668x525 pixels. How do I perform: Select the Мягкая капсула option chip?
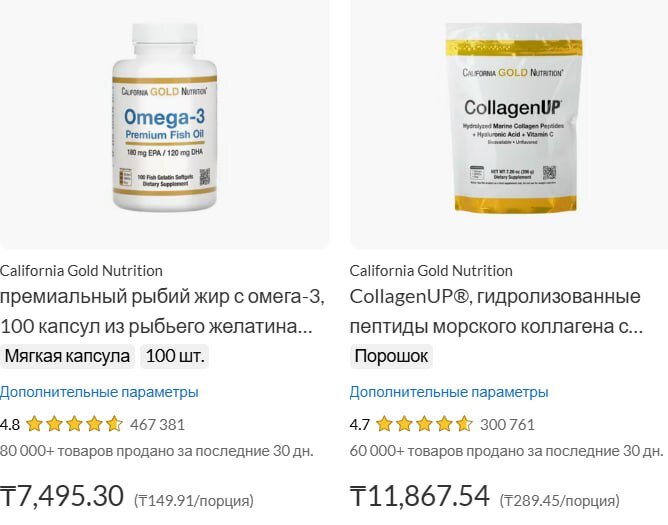[67, 356]
